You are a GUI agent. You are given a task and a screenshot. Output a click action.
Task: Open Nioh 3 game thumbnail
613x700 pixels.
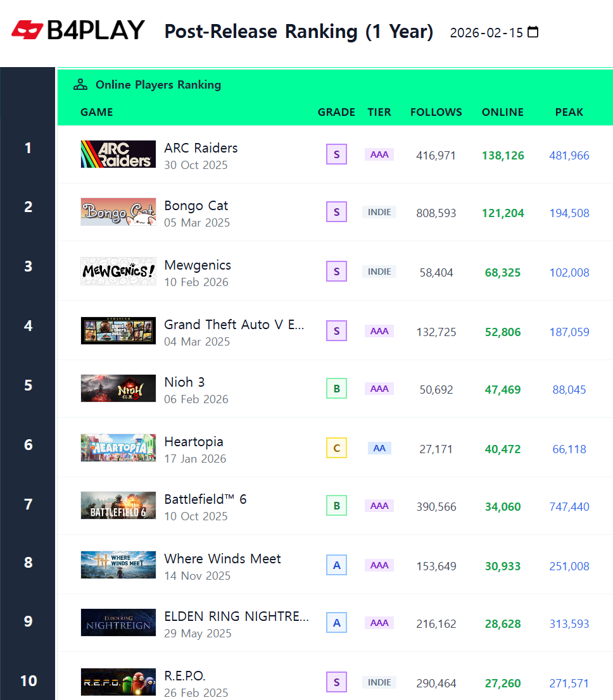(118, 388)
